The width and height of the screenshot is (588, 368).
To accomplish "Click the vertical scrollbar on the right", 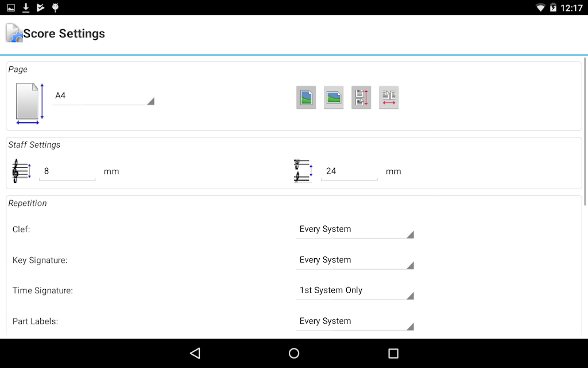I will (585, 132).
